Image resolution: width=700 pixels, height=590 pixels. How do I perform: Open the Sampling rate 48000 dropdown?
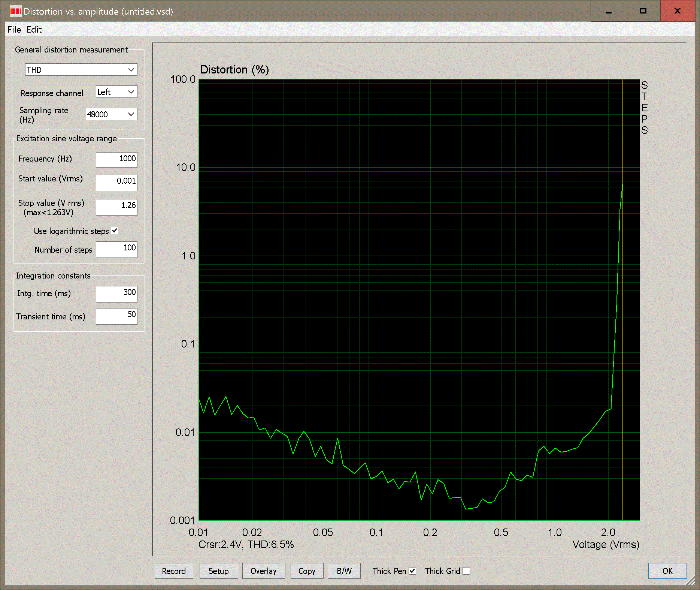[112, 114]
